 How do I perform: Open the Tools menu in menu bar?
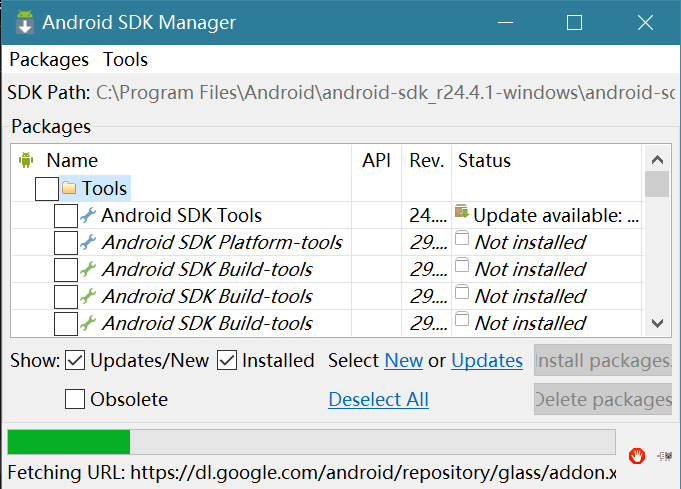pyautogui.click(x=125, y=59)
